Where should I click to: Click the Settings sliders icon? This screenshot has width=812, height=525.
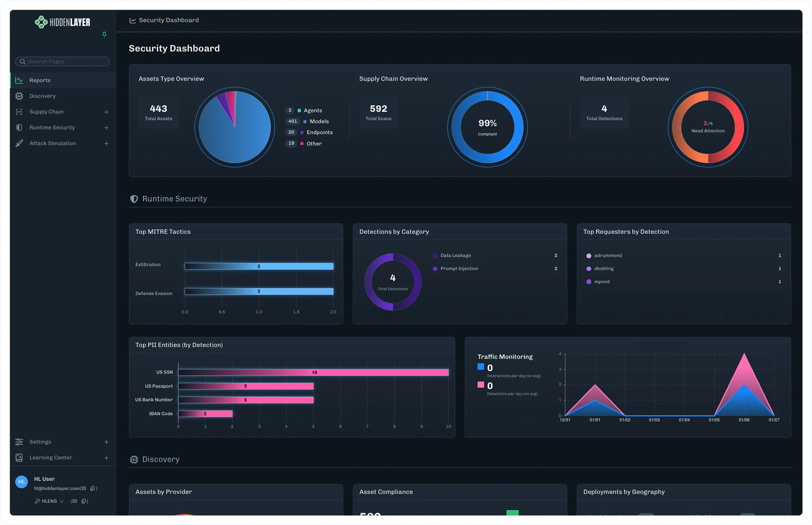tap(19, 442)
